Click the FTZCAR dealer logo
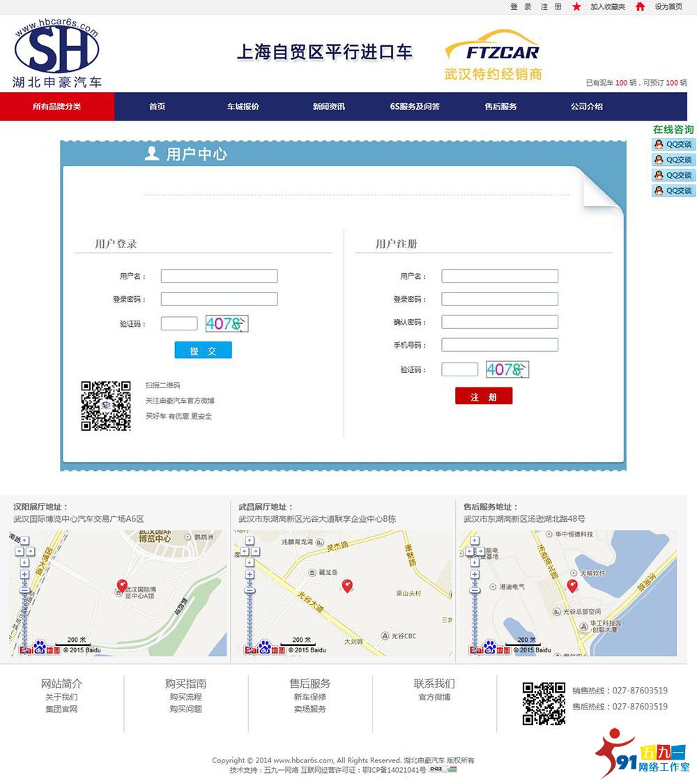This screenshot has height=784, width=697. pos(493,54)
